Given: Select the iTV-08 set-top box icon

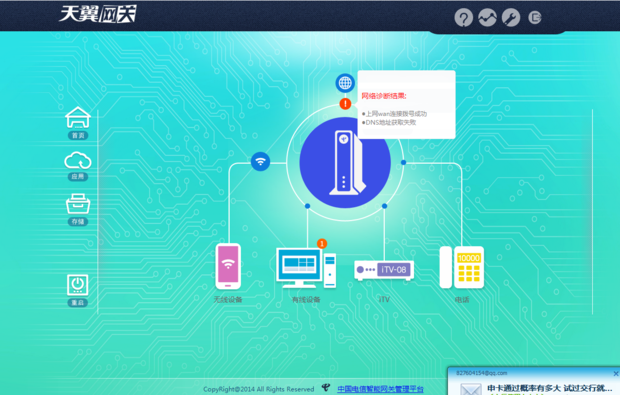Looking at the screenshot, I should coord(384,270).
